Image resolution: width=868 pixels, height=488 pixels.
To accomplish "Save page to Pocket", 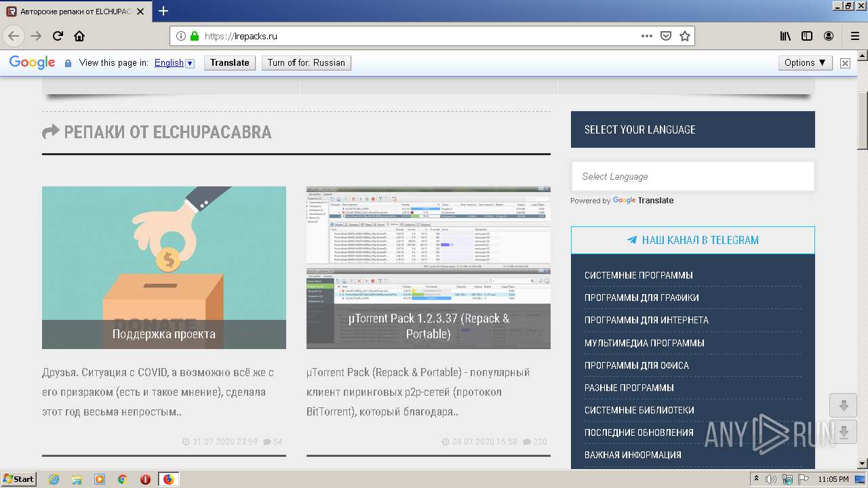I will [x=666, y=36].
